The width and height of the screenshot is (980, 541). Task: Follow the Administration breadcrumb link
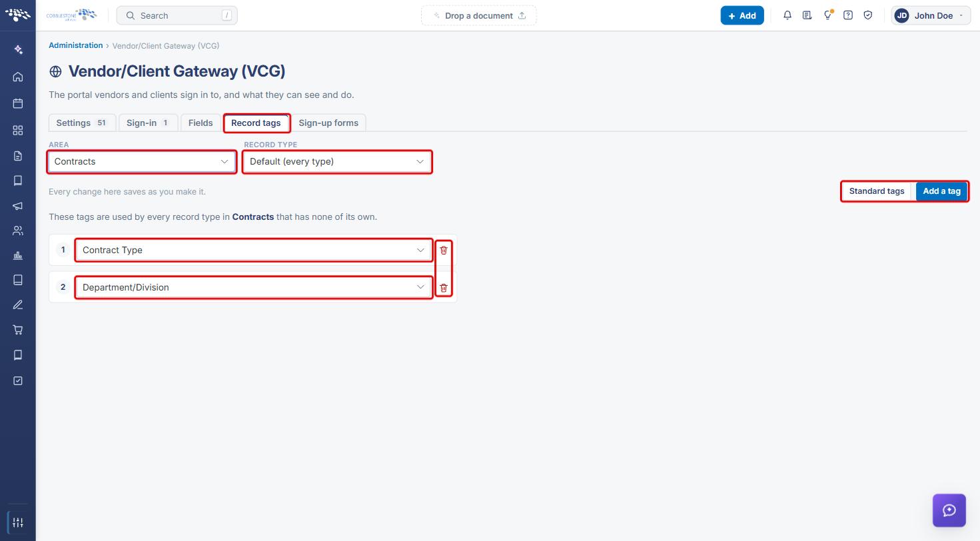75,46
